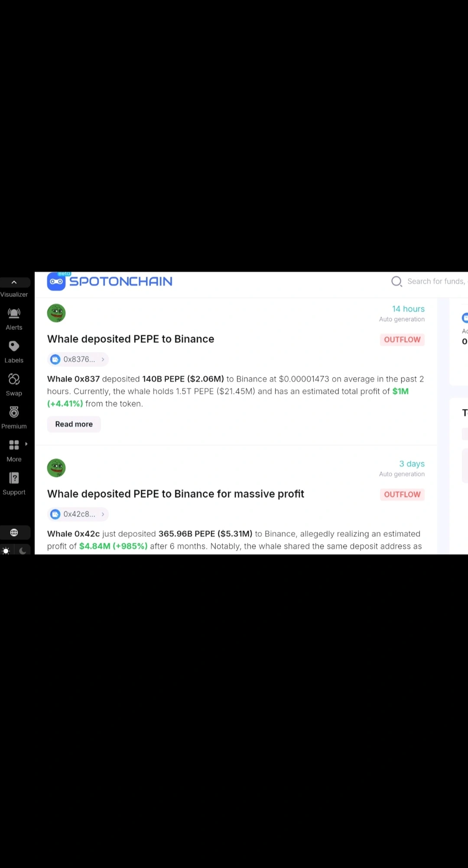Viewport: 468px width, 868px height.
Task: Click the chevron on the 0x42c8 chip
Action: pos(103,514)
